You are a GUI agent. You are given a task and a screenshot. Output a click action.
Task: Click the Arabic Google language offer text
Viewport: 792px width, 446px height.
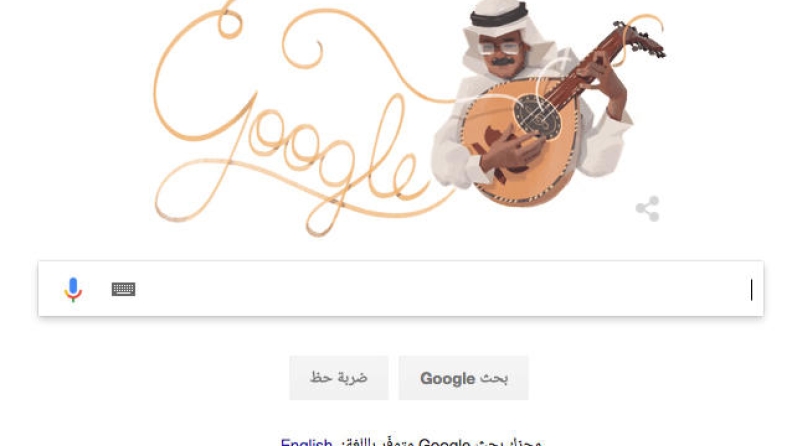tap(442, 442)
